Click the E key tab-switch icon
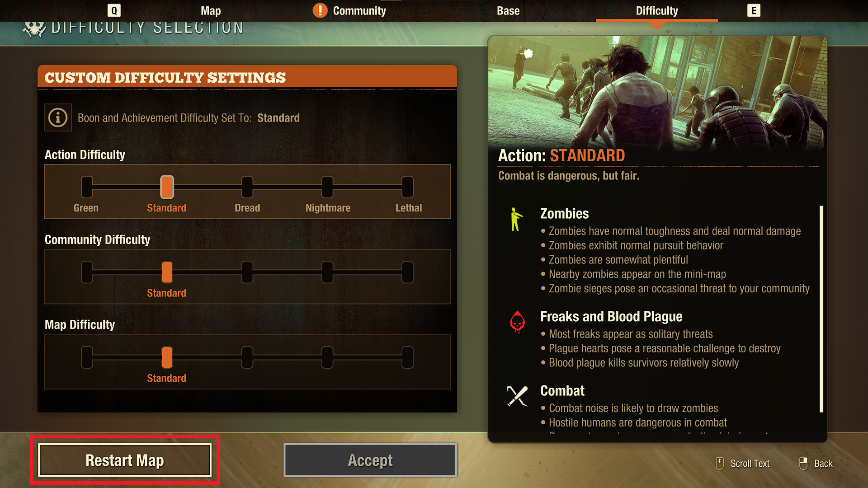 coord(754,10)
